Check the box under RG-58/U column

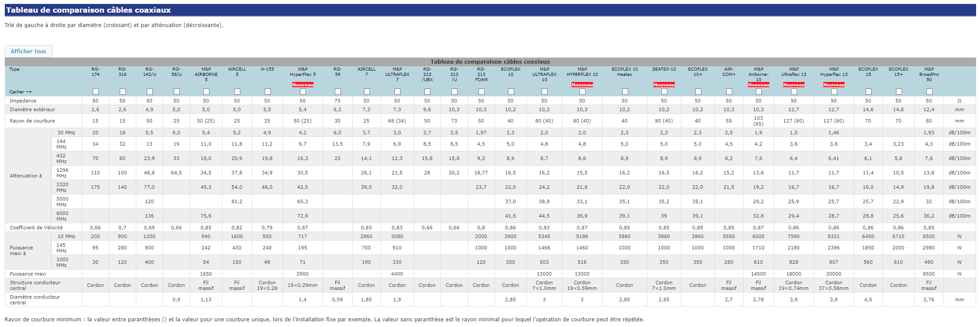point(177,92)
